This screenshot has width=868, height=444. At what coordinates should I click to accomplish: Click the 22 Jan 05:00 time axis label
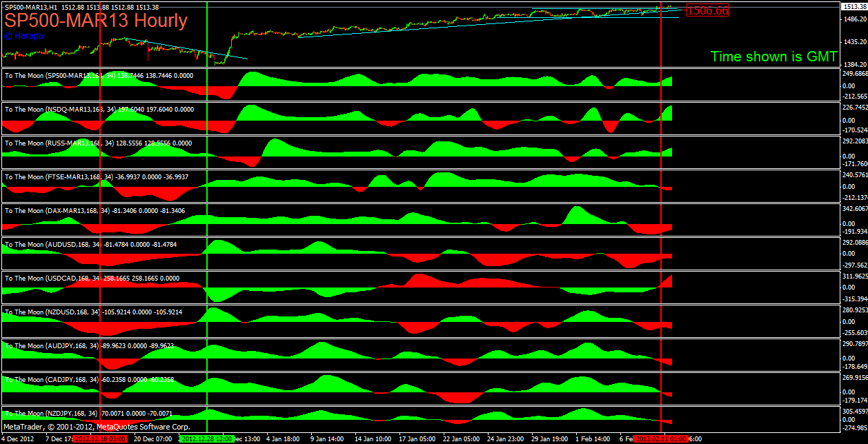pyautogui.click(x=461, y=438)
